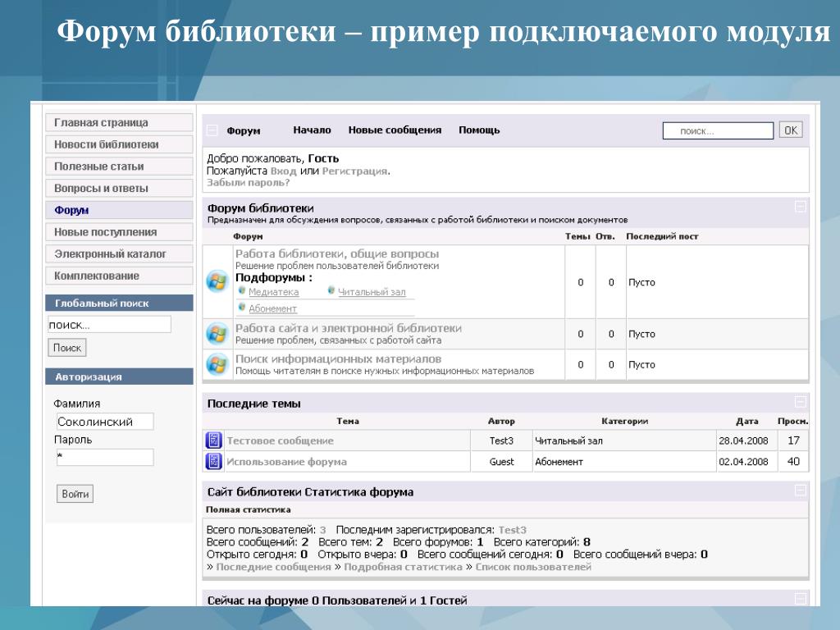Click the Вход login link
Viewport: 840px width, 630px height.
[283, 171]
